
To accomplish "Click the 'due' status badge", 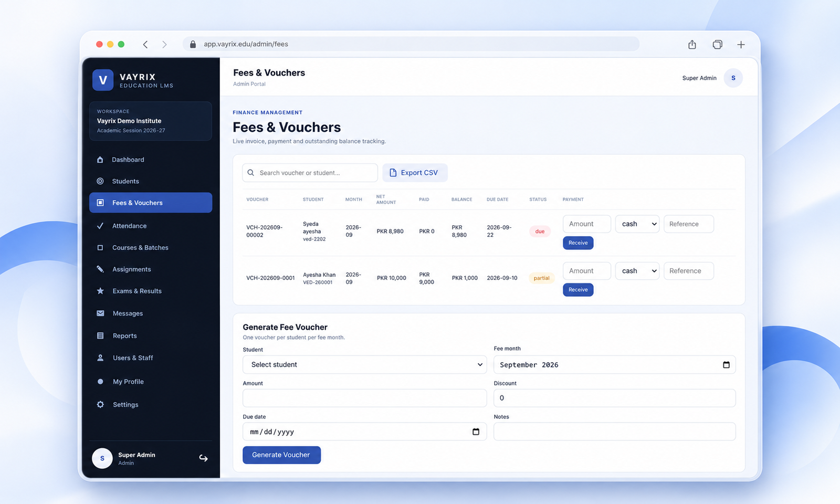I will (x=540, y=232).
